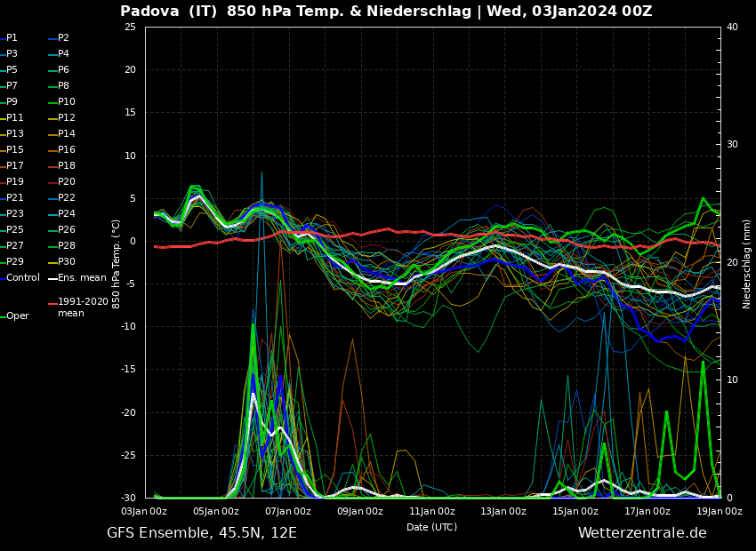The image size is (756, 551).
Task: Click the "Niederschlag (mm)" axis title
Action: tap(746, 264)
